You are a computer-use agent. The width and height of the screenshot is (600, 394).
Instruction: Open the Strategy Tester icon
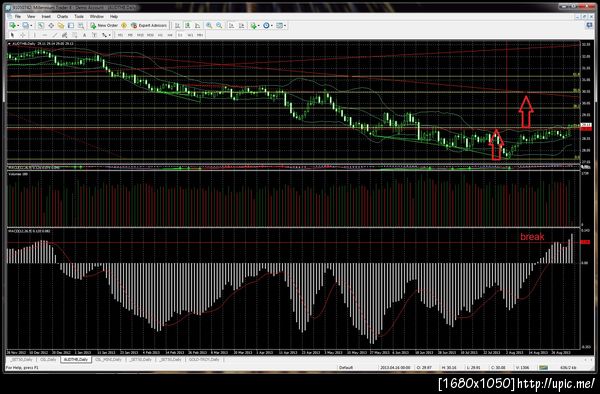point(81,25)
